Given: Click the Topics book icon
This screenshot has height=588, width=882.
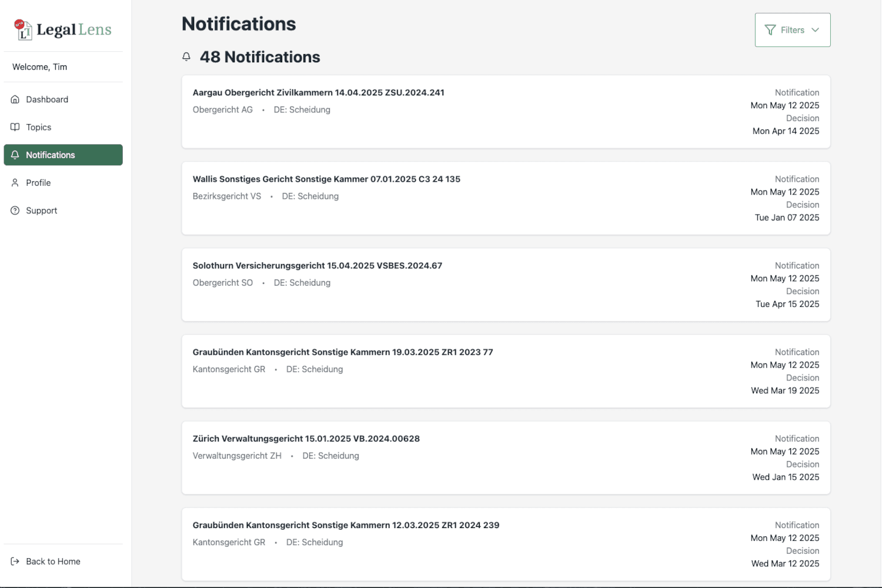Looking at the screenshot, I should 15,127.
